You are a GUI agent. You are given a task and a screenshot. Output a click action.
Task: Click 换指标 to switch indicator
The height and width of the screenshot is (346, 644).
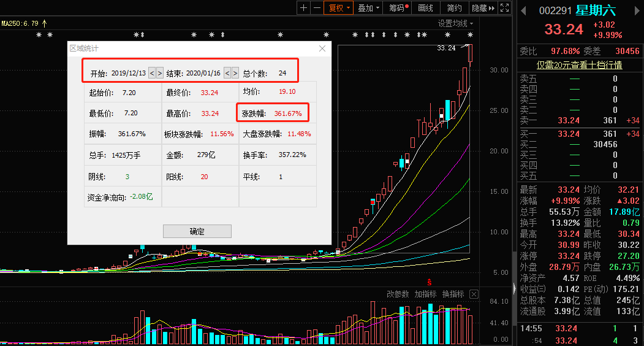point(453,294)
